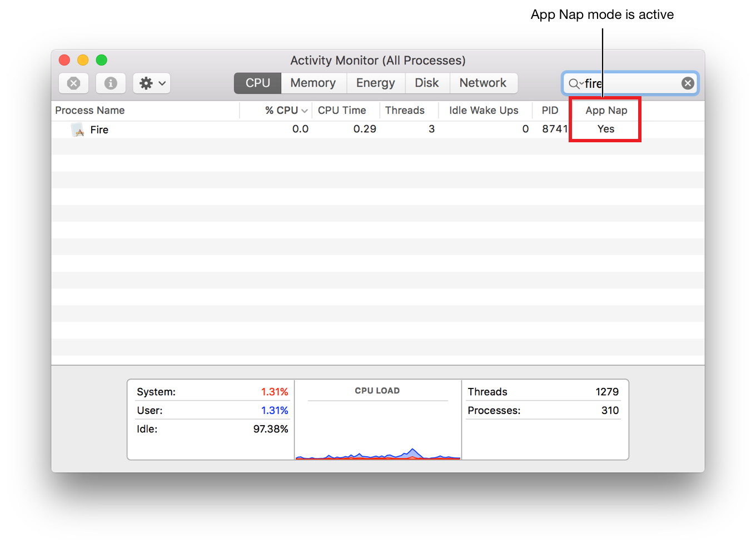Open the search scope dropdown arrow
Image resolution: width=756 pixels, height=548 pixels.
(x=581, y=84)
